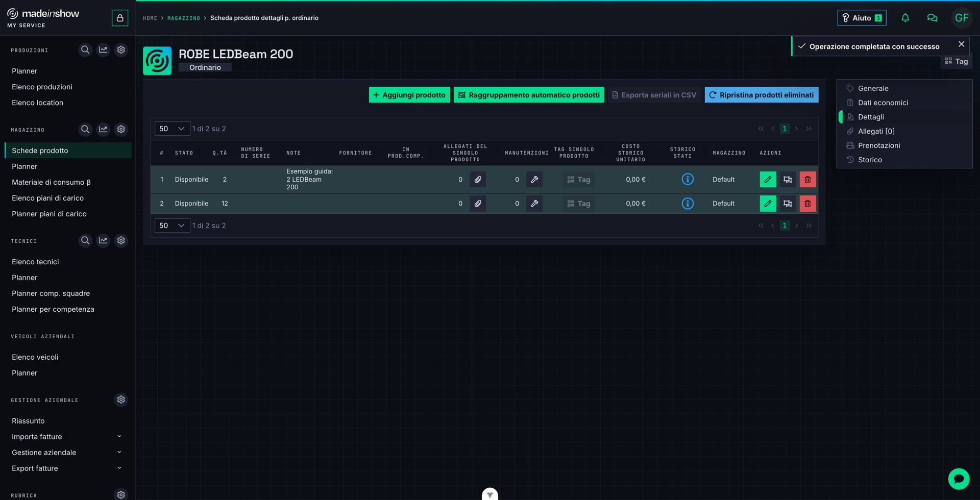Edit the quantity 12 product row

768,204
